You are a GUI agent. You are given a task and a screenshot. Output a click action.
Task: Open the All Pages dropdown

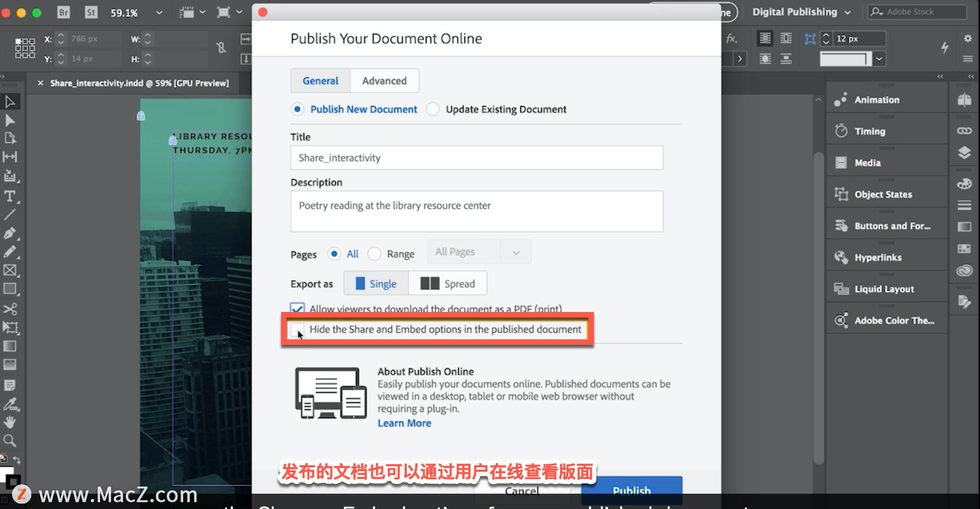479,252
